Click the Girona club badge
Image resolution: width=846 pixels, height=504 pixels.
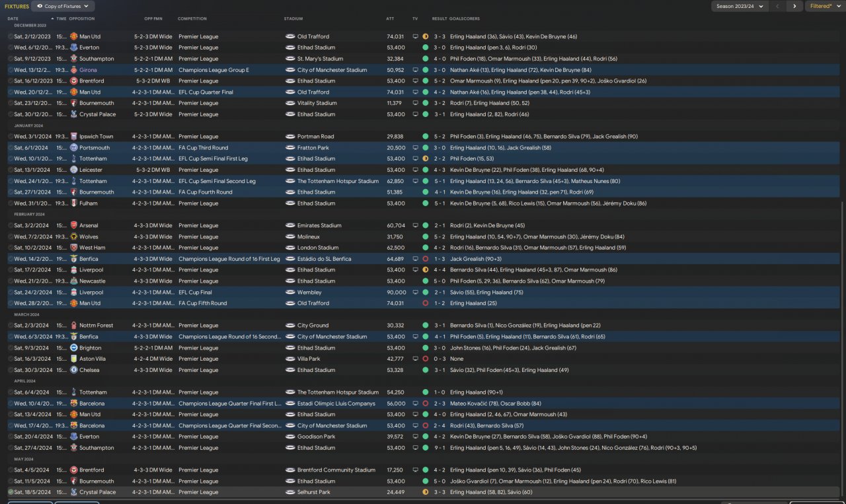coord(74,70)
